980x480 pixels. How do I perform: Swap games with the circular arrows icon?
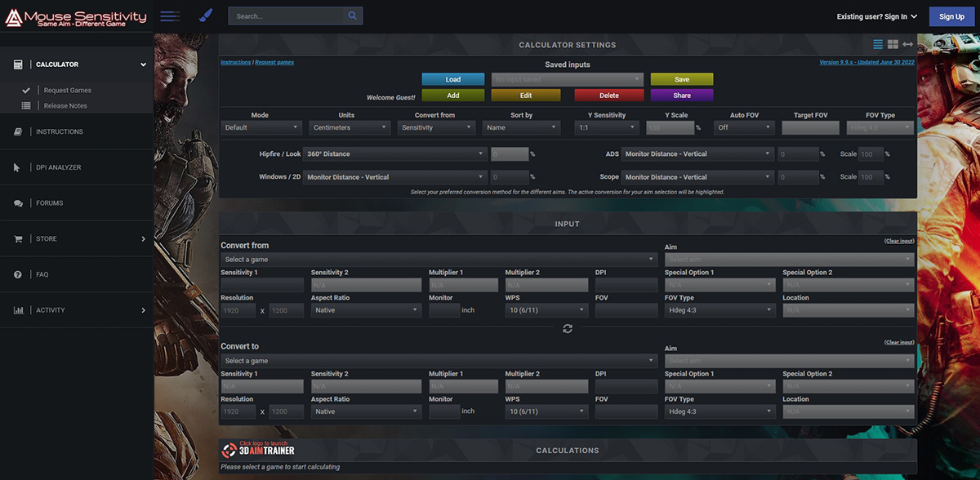[x=568, y=328]
